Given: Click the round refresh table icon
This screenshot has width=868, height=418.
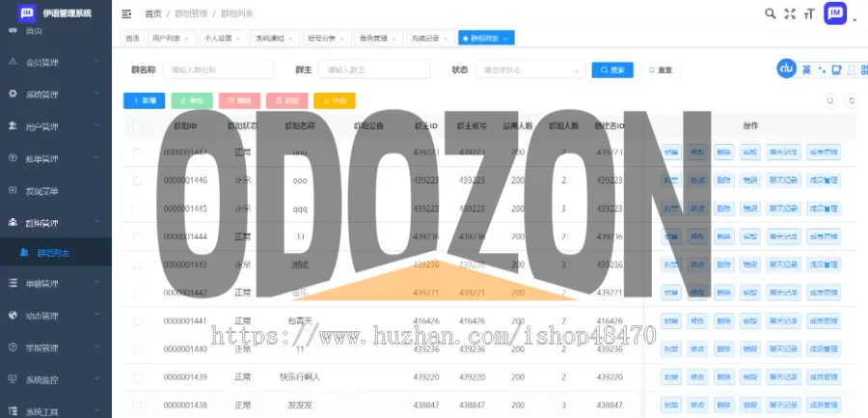Looking at the screenshot, I should 852,101.
